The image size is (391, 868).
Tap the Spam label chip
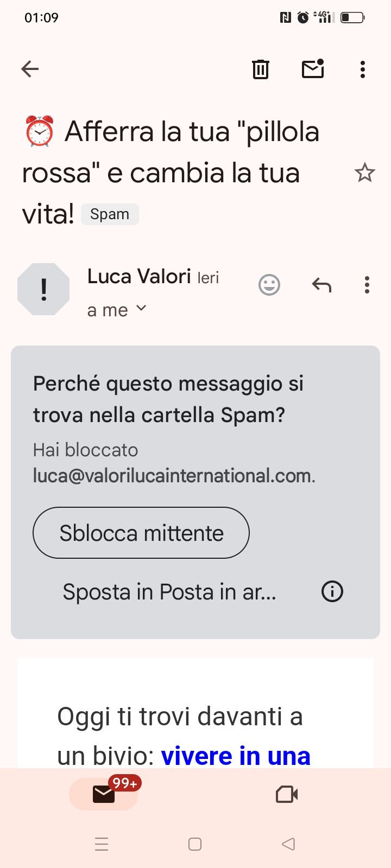click(x=110, y=214)
